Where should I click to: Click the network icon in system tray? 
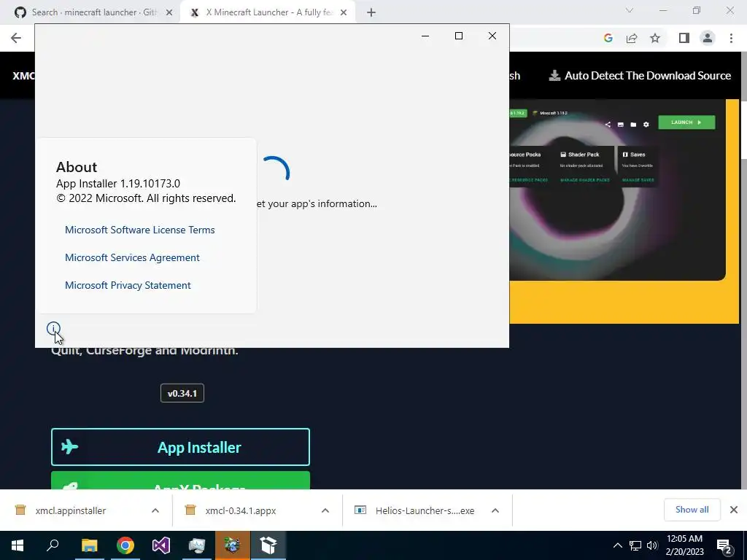pos(635,545)
